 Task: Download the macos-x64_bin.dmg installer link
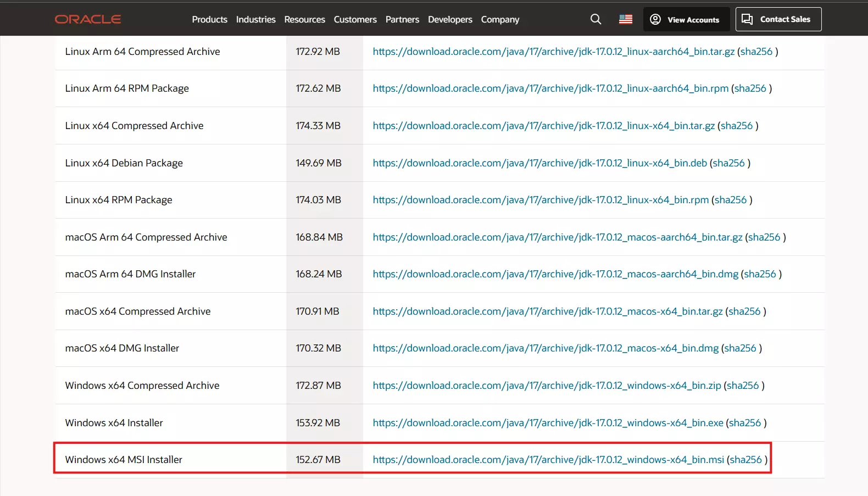point(546,348)
